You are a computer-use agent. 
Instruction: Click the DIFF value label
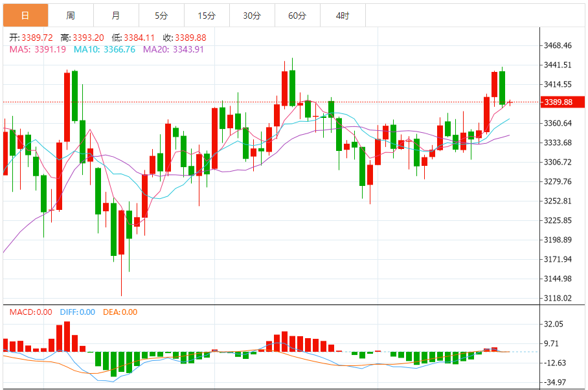[78, 312]
